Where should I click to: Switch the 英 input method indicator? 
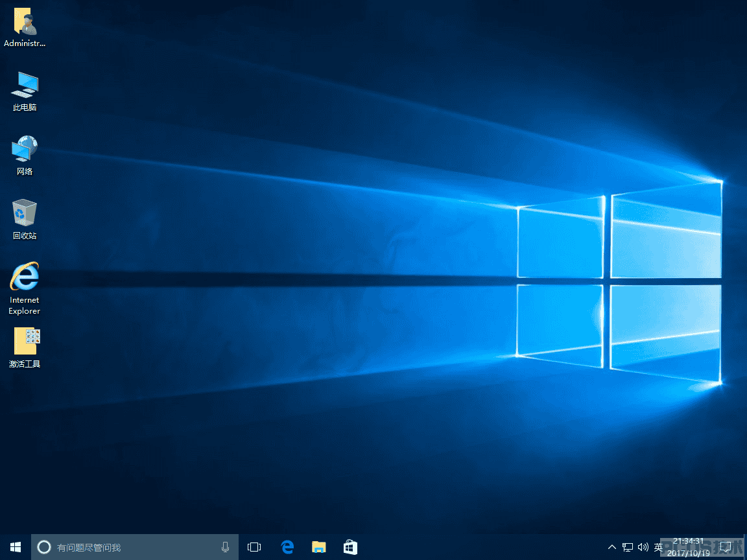pyautogui.click(x=658, y=547)
